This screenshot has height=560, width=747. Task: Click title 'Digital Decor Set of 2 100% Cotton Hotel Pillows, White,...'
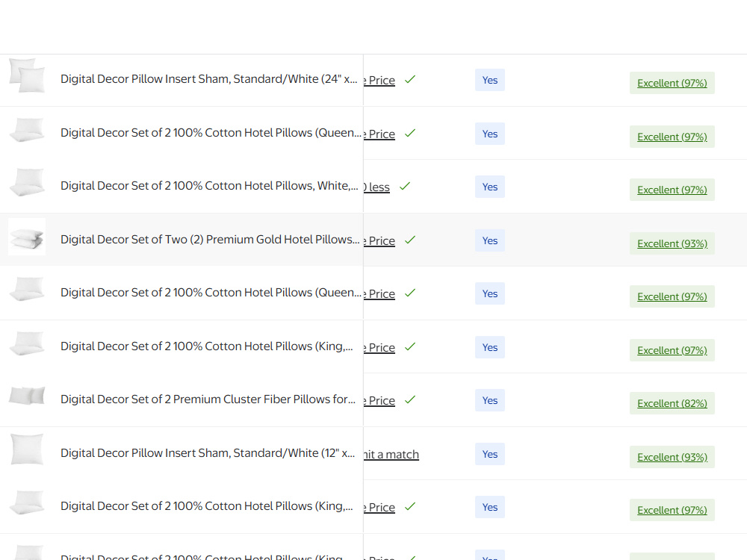[x=209, y=186]
